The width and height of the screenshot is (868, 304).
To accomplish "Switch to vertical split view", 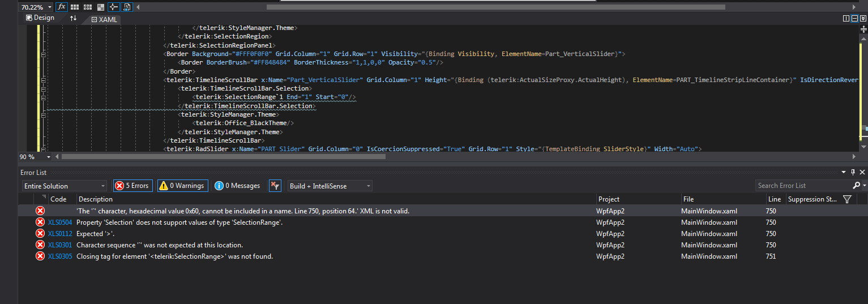I will [846, 18].
